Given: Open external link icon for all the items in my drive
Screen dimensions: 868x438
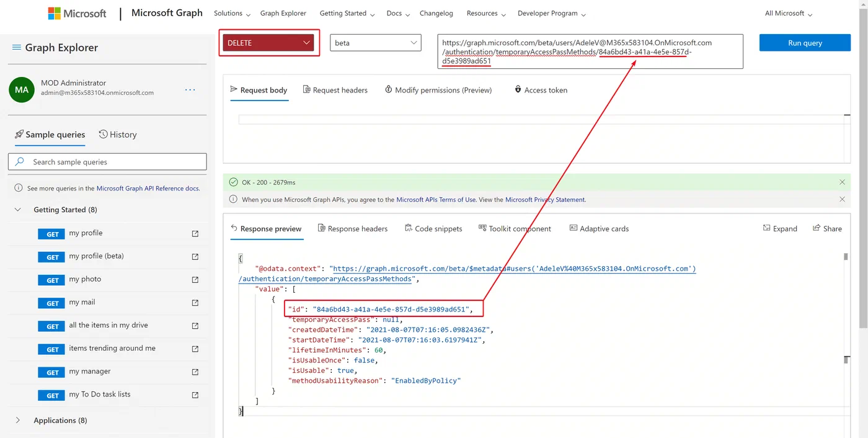Looking at the screenshot, I should (x=195, y=326).
